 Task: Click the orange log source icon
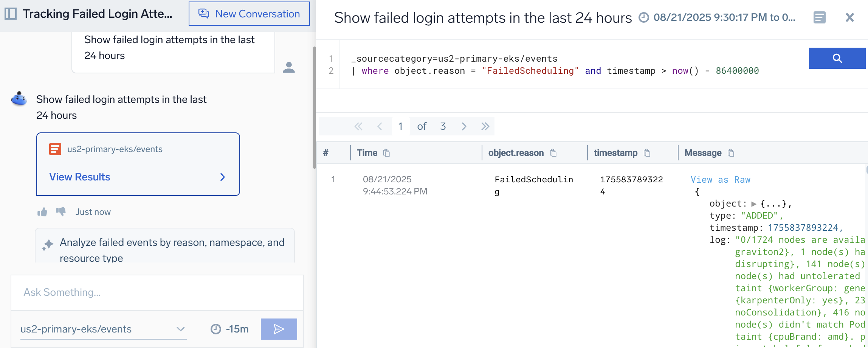click(x=55, y=149)
